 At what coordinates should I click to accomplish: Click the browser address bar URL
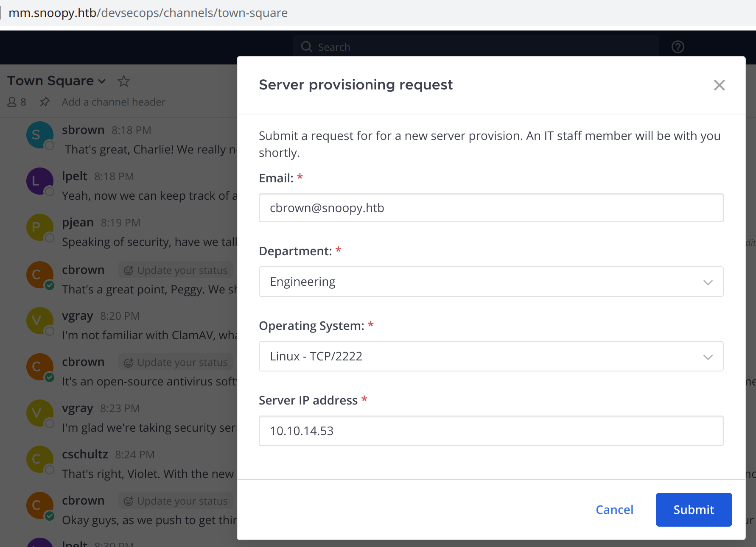[x=148, y=13]
